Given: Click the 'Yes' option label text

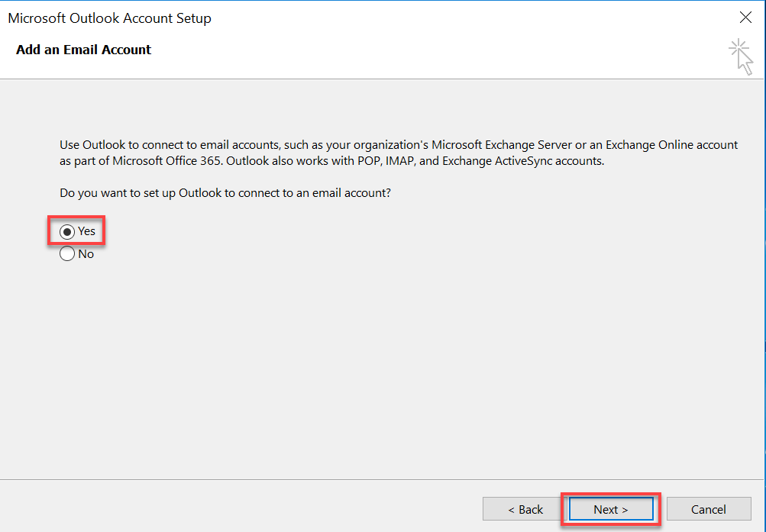Looking at the screenshot, I should (86, 231).
